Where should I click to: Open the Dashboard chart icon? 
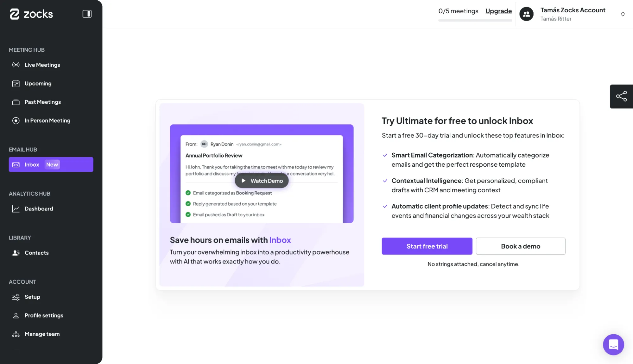(x=16, y=209)
